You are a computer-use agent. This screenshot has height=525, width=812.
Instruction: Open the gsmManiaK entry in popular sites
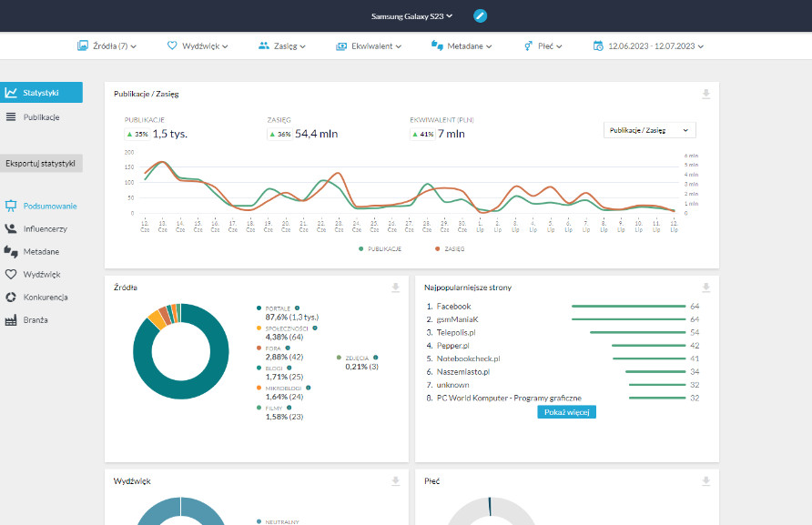click(x=457, y=319)
